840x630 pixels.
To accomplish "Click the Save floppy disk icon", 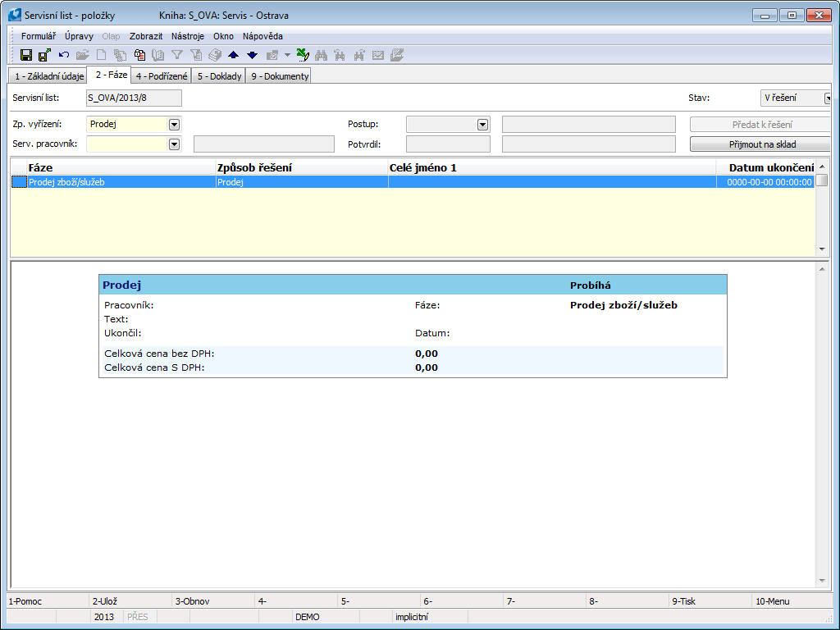I will pos(26,55).
